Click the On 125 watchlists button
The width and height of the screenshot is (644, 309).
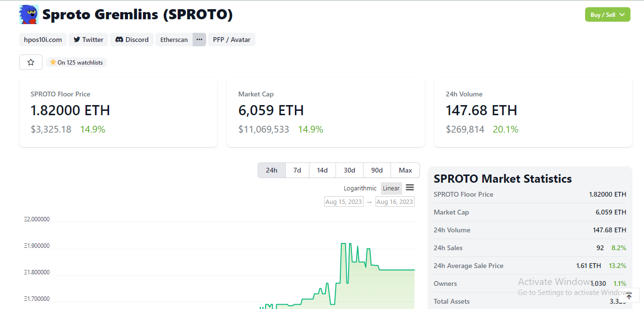coord(76,62)
